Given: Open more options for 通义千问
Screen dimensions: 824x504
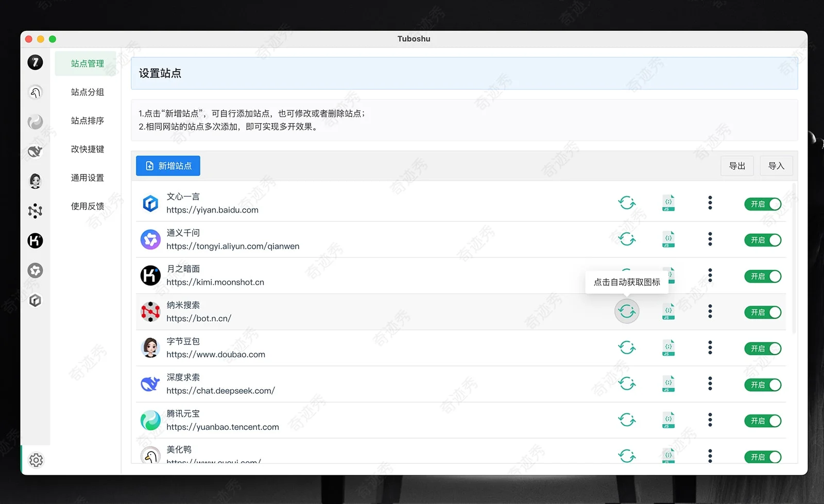Looking at the screenshot, I should pos(710,239).
